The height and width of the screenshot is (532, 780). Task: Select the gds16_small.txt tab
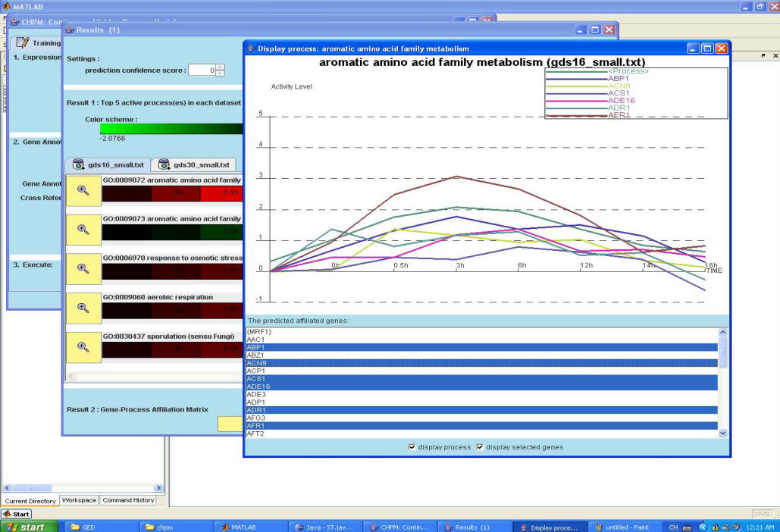108,164
